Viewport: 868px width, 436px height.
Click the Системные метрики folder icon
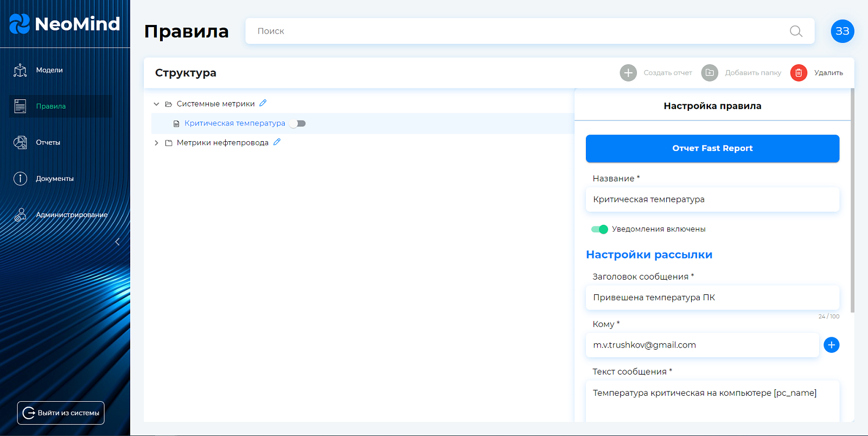(169, 104)
